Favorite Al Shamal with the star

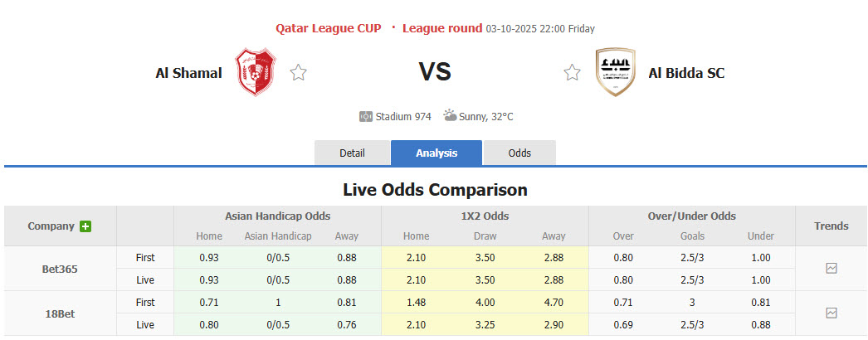(299, 73)
